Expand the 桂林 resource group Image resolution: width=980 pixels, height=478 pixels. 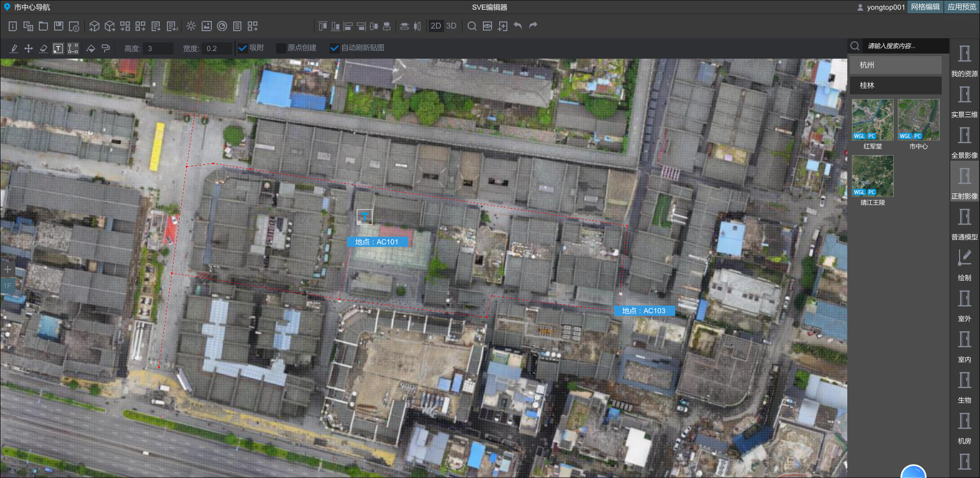pos(895,85)
